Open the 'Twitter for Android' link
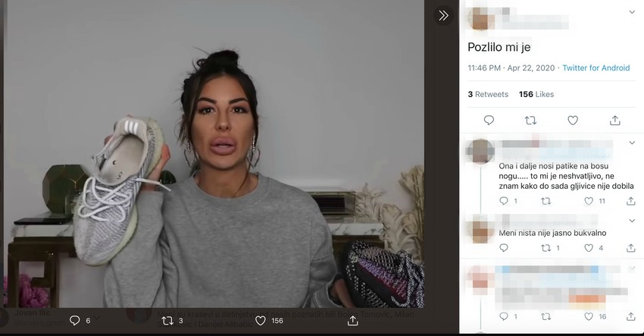Image resolution: width=644 pixels, height=336 pixels. (x=596, y=68)
